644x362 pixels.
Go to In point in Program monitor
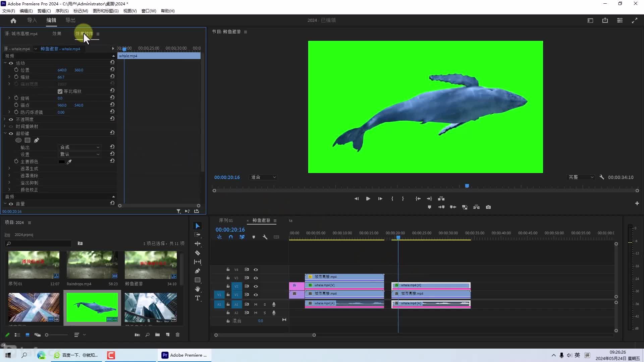coord(418,199)
